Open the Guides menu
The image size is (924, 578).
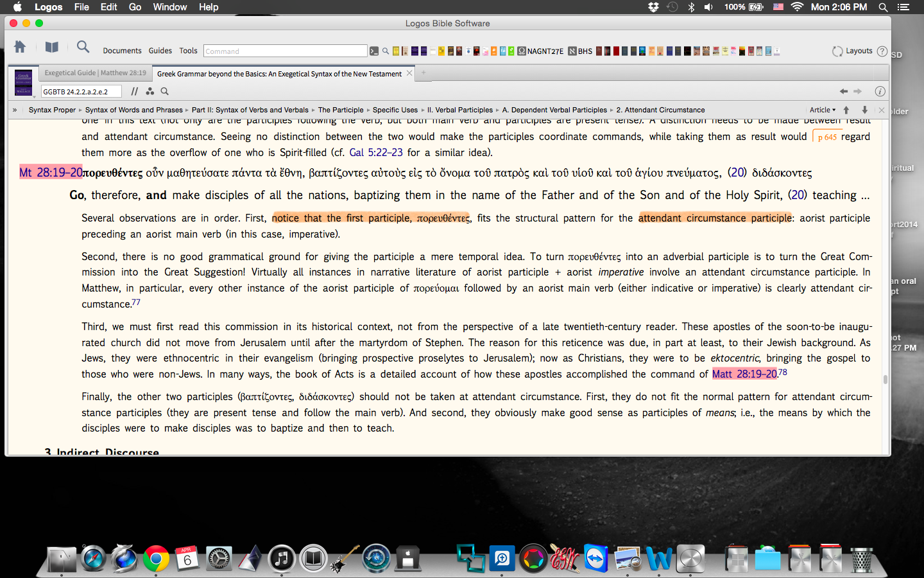pos(160,51)
